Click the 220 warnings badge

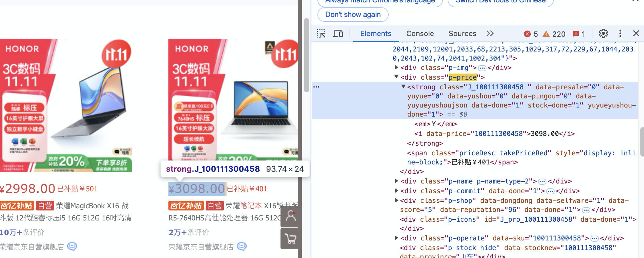coord(554,34)
